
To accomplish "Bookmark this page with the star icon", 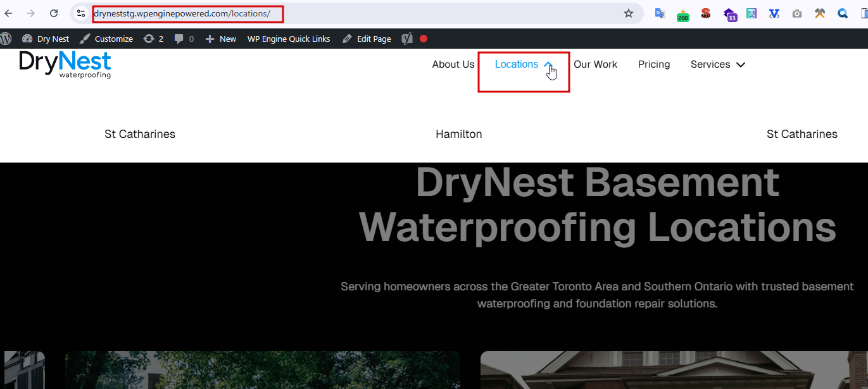I will [x=629, y=13].
